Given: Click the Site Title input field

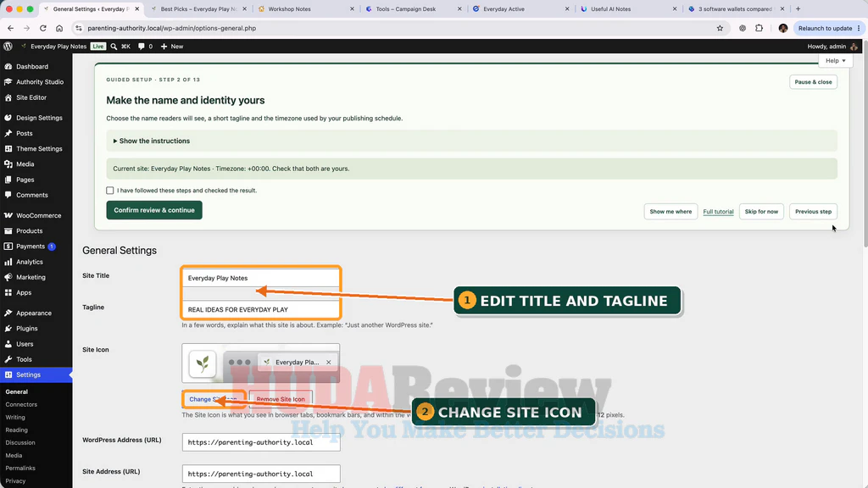Looking at the screenshot, I should [x=261, y=278].
